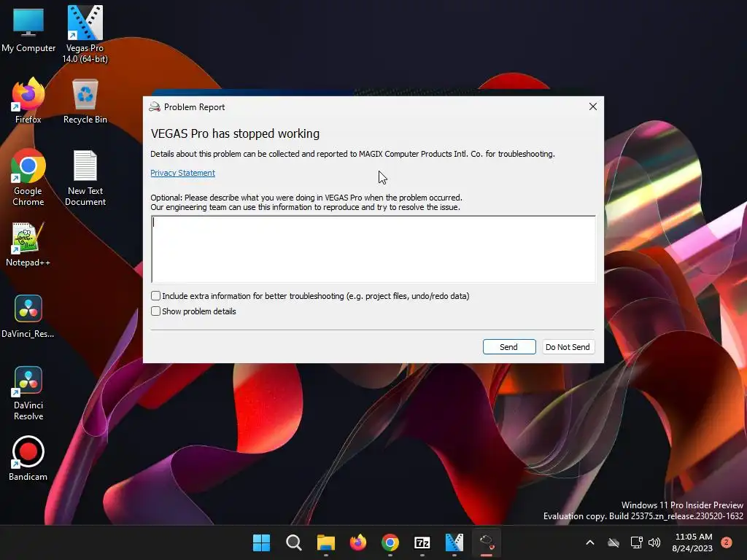Select New Text Document file
The image size is (747, 560).
pyautogui.click(x=85, y=177)
